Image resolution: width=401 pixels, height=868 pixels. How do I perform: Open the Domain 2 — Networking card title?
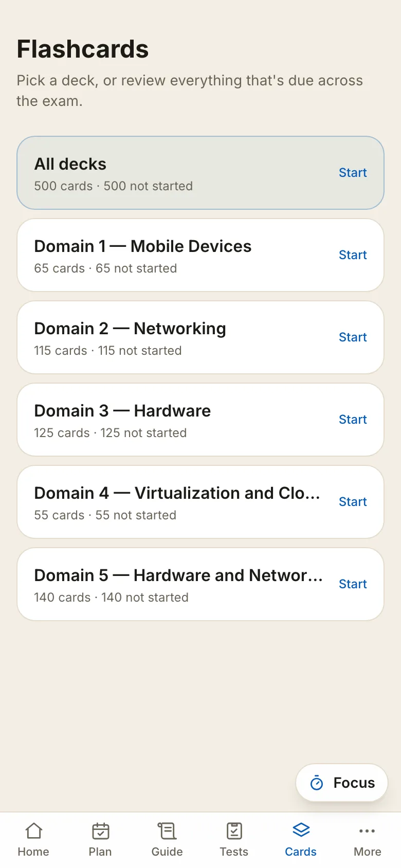(x=130, y=329)
